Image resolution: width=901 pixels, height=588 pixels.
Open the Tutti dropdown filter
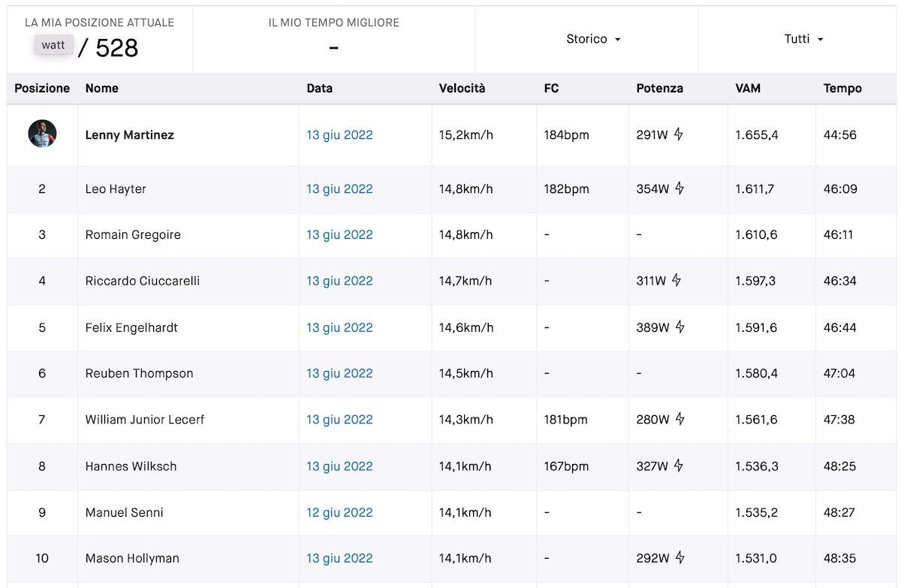[803, 39]
